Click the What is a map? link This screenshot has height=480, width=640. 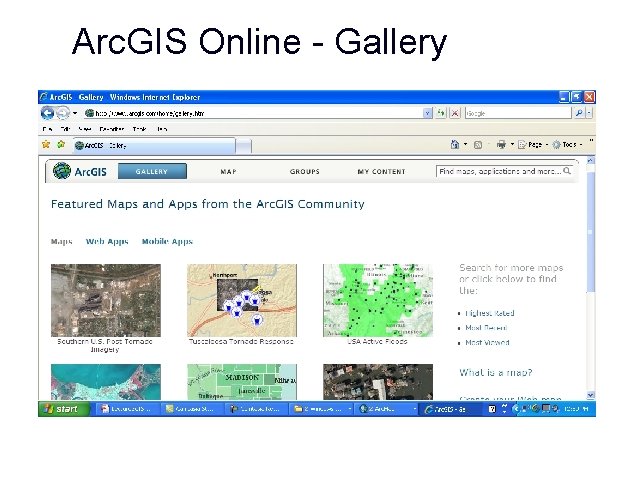pos(496,373)
